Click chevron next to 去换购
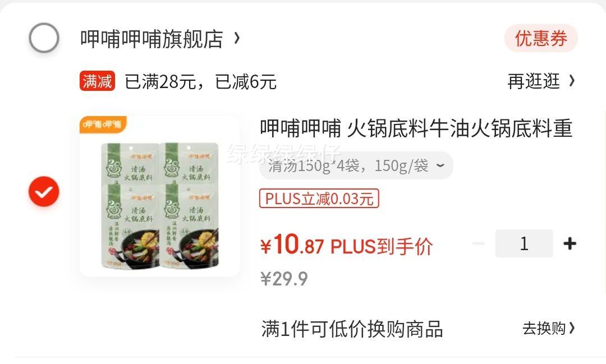This screenshot has width=606, height=364. coord(572,329)
